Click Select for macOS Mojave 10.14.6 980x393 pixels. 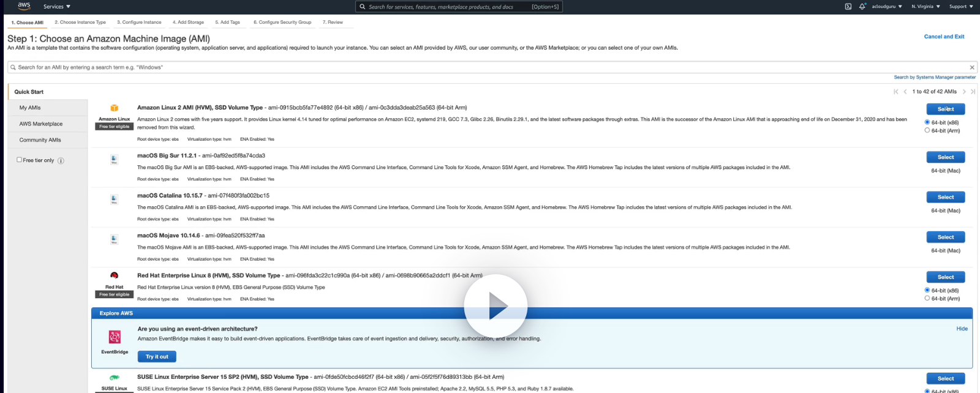tap(946, 237)
